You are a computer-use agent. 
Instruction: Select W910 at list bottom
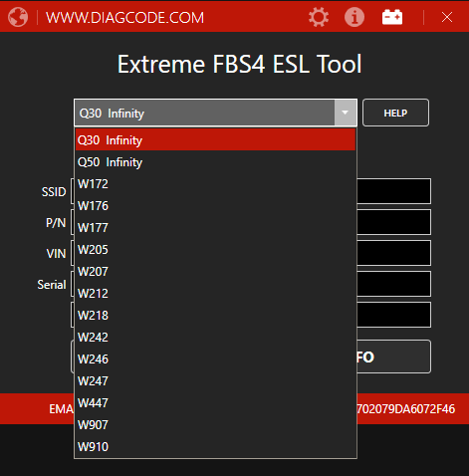(215, 447)
